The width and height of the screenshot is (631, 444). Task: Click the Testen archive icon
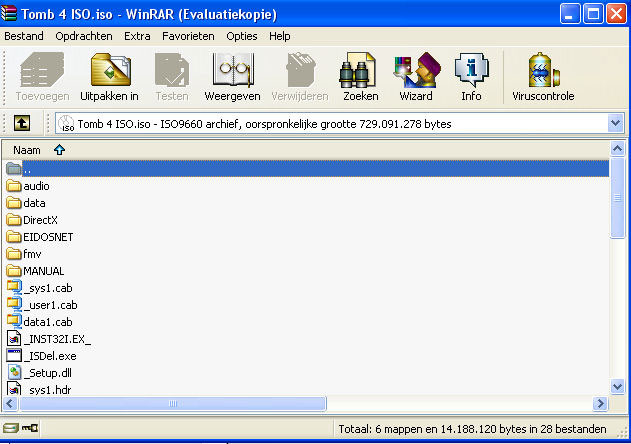point(172,70)
